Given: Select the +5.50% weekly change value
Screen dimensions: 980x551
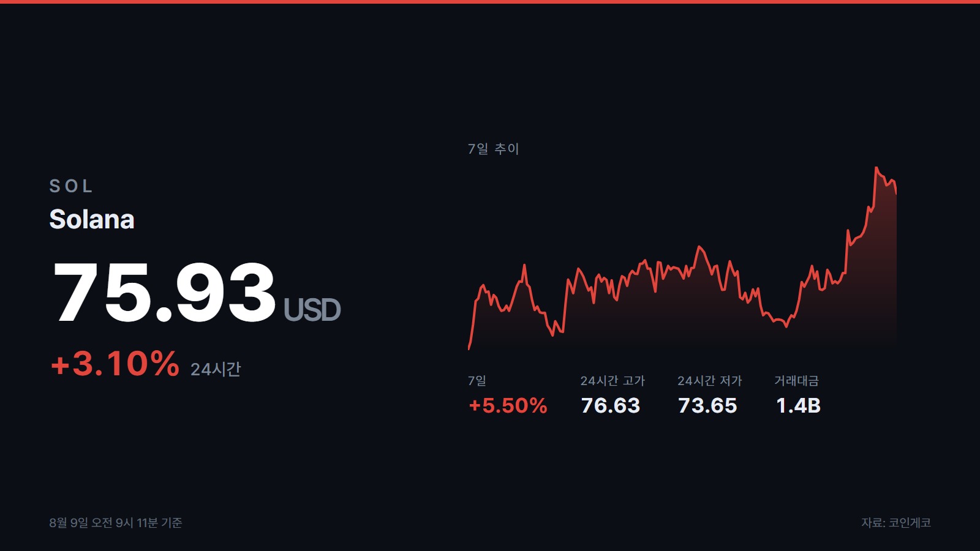Looking at the screenshot, I should [x=508, y=405].
